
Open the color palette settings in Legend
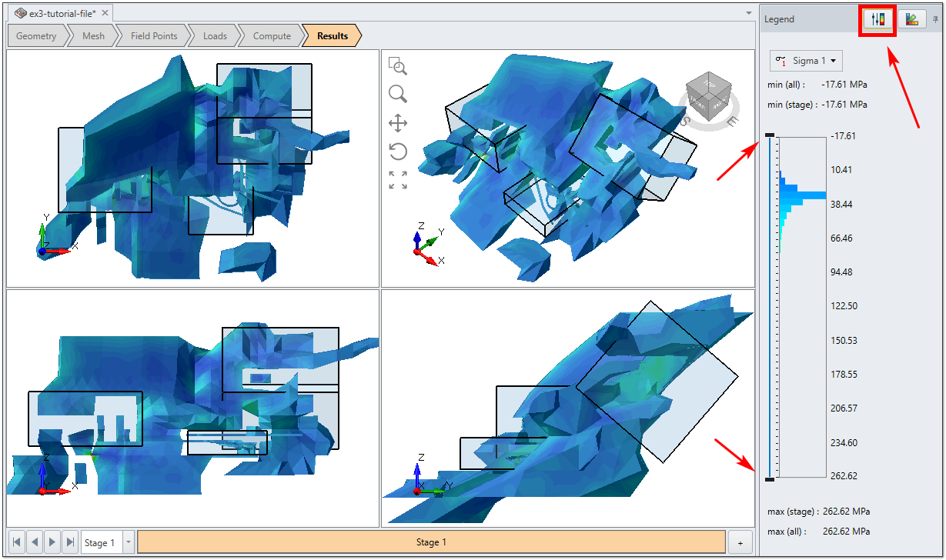tap(912, 18)
